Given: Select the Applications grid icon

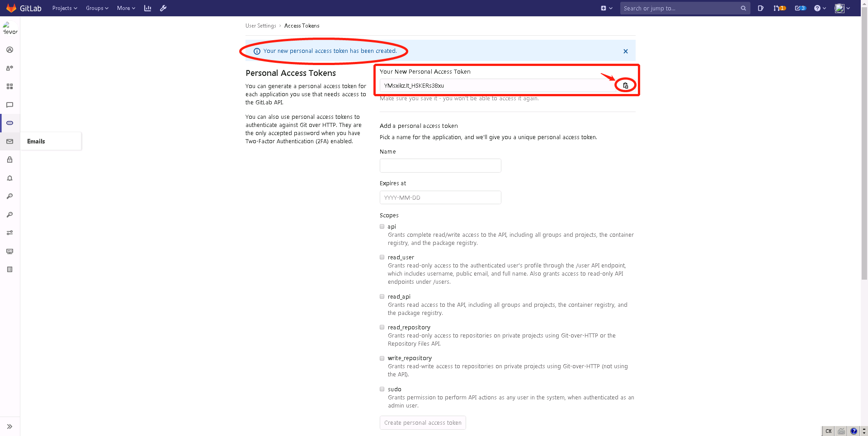Looking at the screenshot, I should click(x=9, y=86).
